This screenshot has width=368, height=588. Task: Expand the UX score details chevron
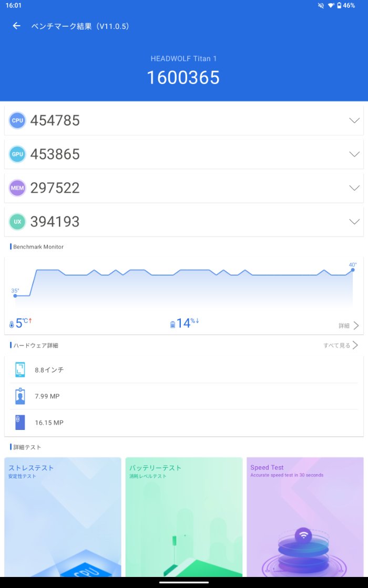[354, 222]
